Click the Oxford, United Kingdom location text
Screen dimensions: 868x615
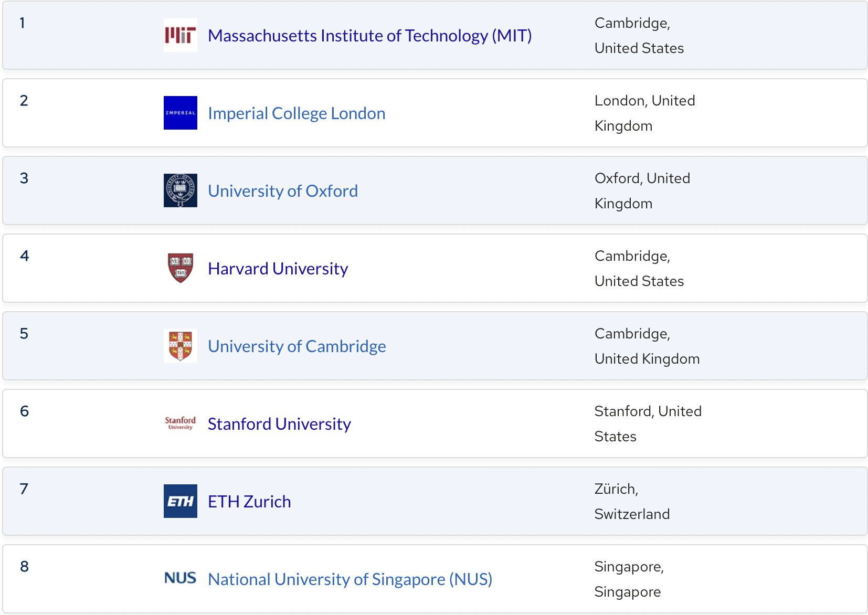tap(642, 190)
